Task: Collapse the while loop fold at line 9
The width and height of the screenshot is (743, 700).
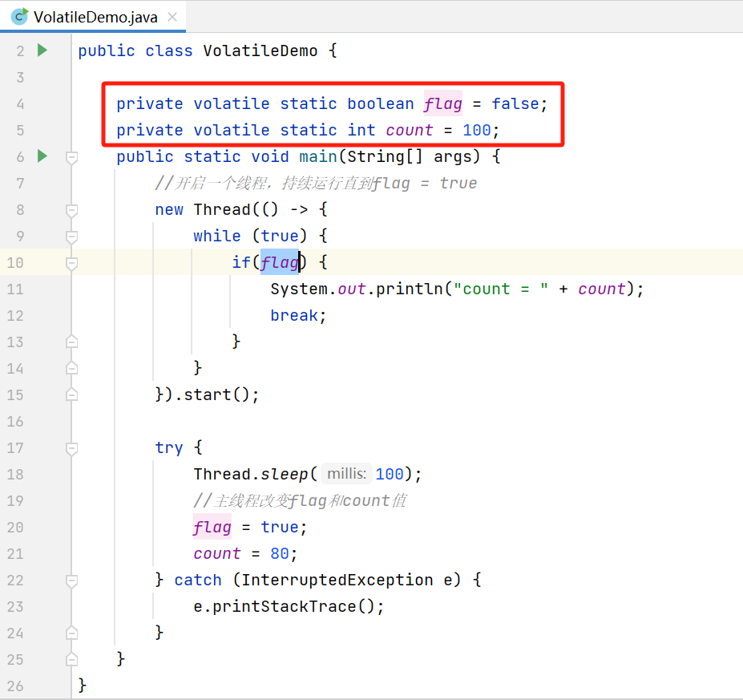Action: [x=71, y=237]
